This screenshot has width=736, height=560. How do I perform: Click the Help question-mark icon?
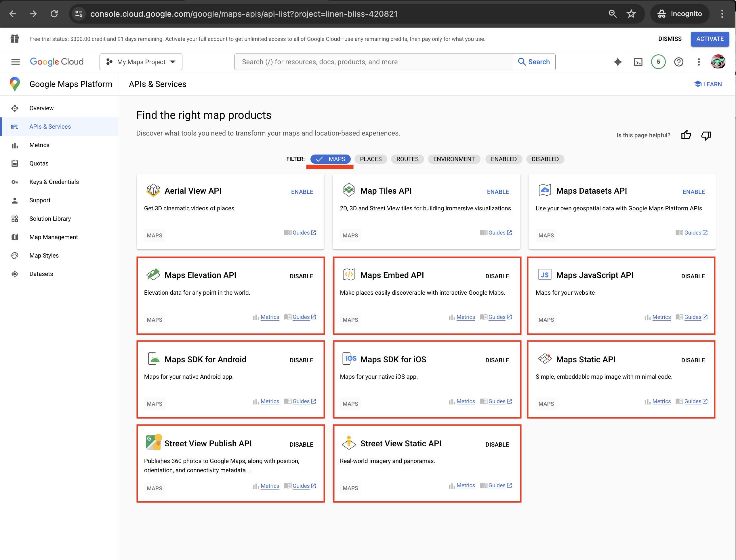(679, 62)
